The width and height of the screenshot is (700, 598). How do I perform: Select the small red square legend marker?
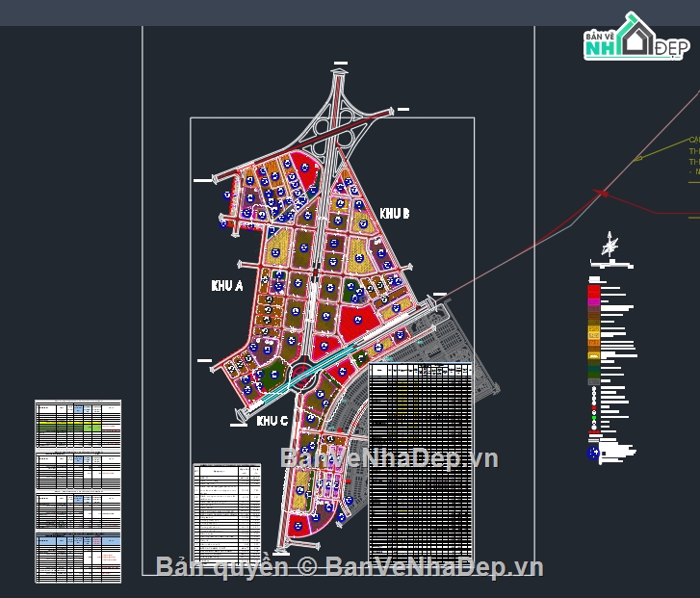point(594,407)
